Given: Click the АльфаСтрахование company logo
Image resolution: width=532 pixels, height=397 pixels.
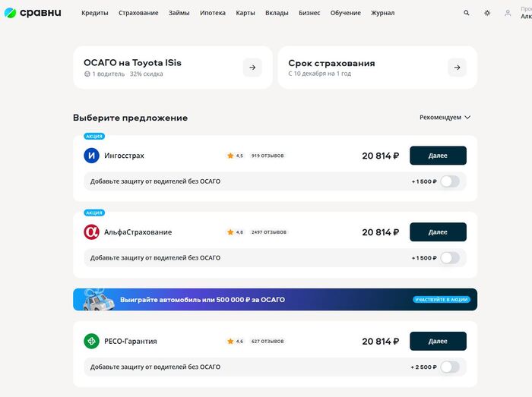Looking at the screenshot, I should click(91, 232).
